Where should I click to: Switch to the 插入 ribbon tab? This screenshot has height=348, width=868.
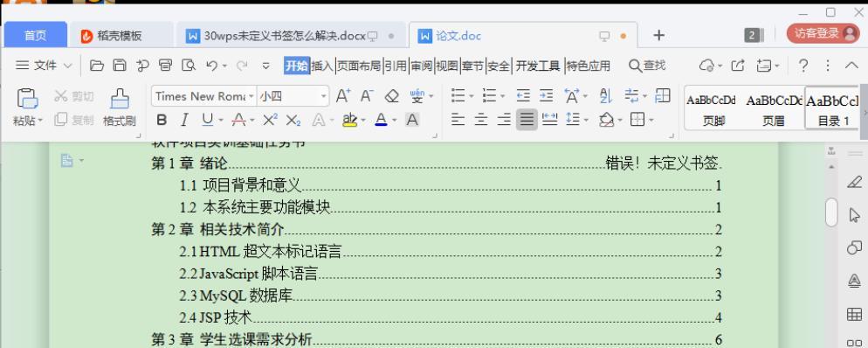(322, 66)
